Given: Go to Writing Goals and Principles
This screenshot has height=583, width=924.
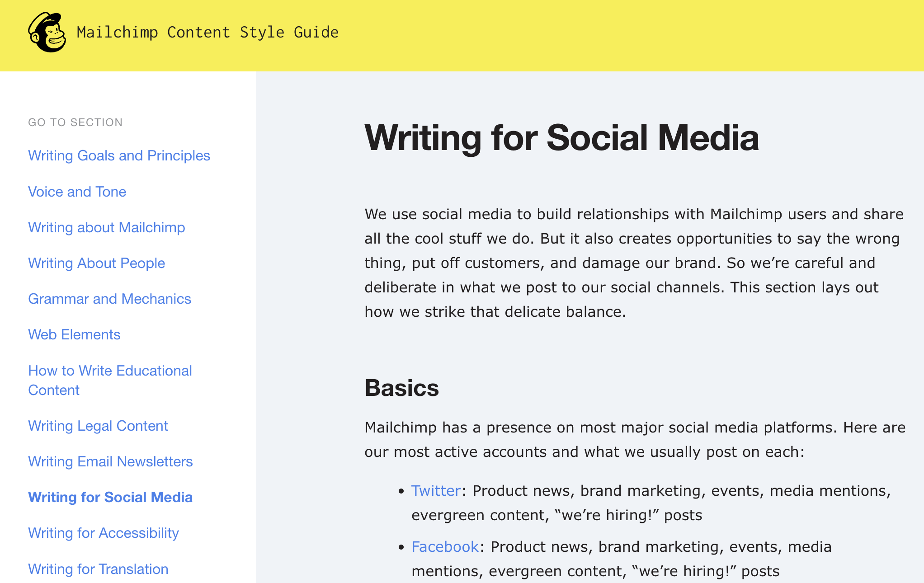Looking at the screenshot, I should (x=119, y=155).
